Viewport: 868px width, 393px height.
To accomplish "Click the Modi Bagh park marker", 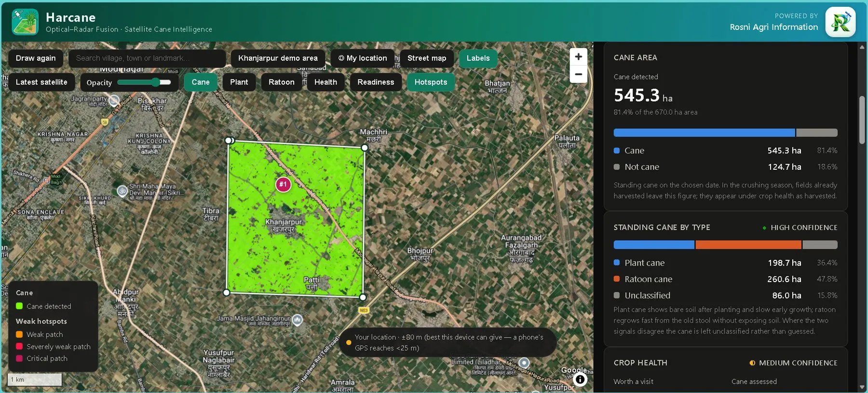I will (47, 181).
